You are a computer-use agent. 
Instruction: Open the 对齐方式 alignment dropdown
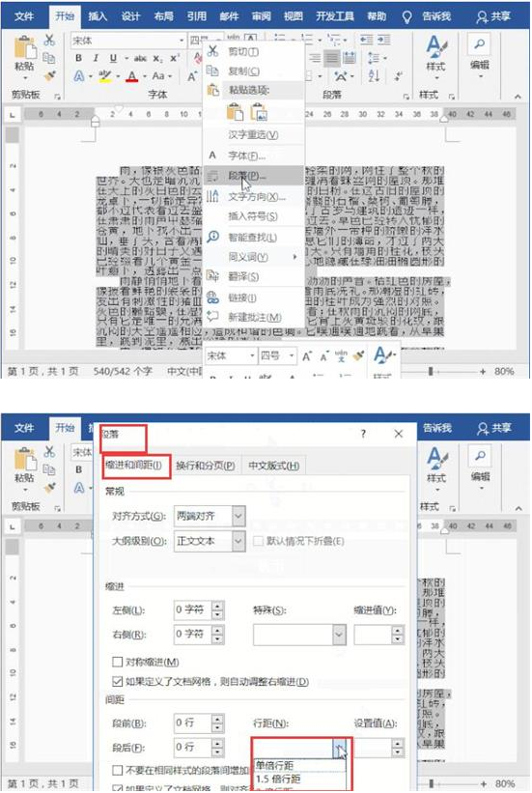coord(238,516)
